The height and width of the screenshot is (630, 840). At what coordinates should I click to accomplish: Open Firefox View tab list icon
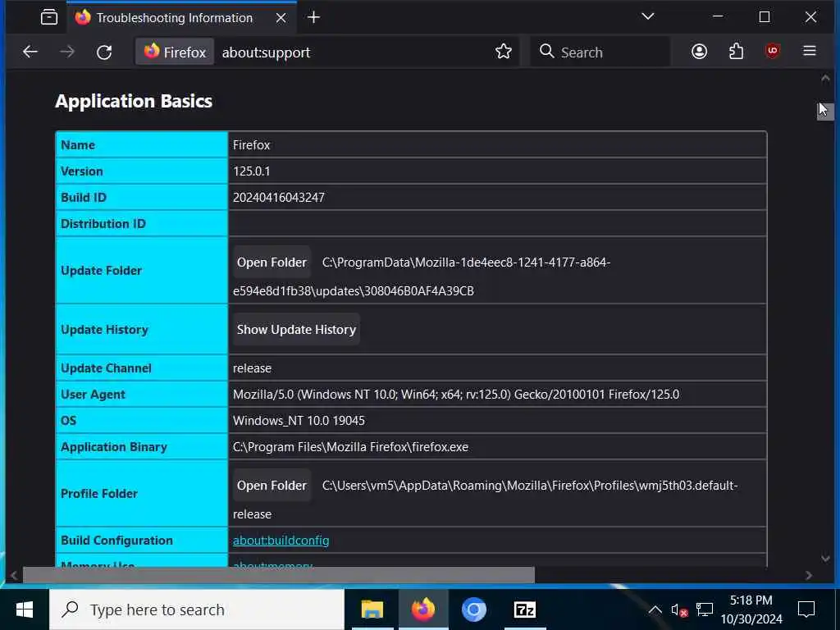[48, 17]
